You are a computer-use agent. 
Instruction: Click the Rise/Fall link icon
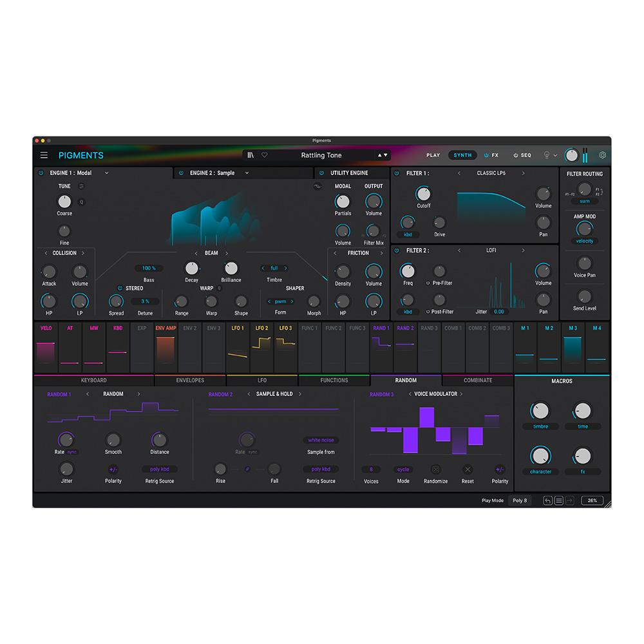point(247,469)
